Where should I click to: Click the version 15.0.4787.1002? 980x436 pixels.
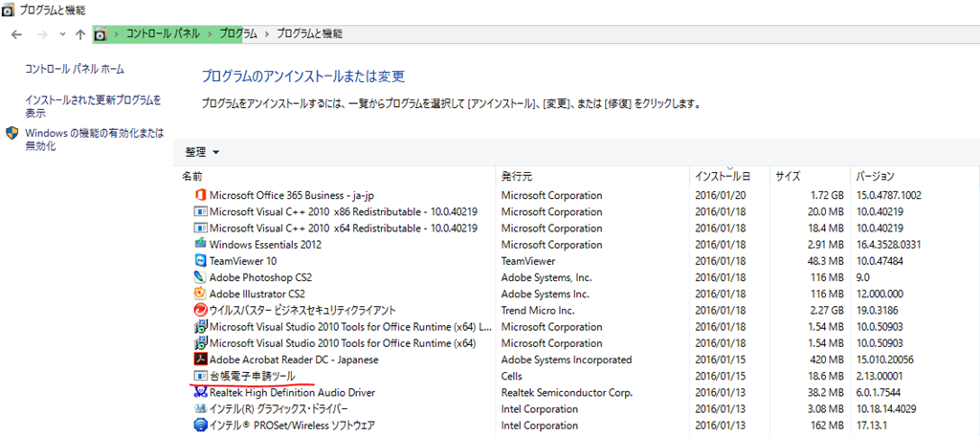pos(887,195)
